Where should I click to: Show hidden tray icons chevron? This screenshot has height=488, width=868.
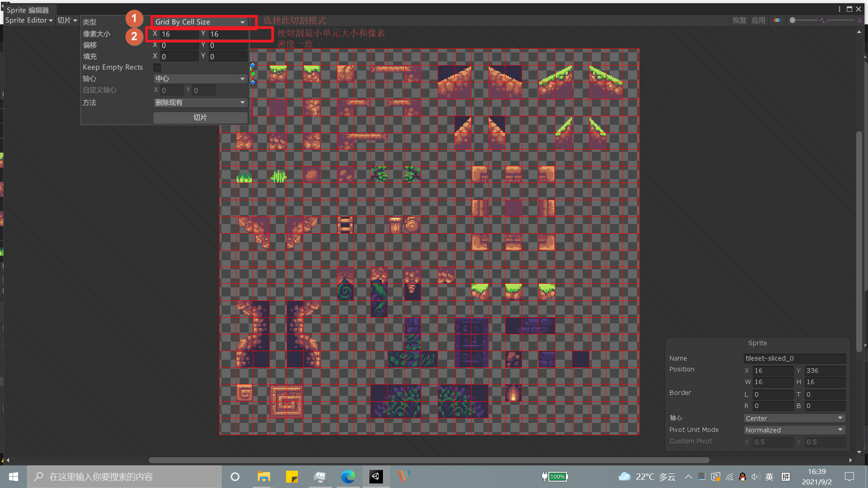coord(688,477)
